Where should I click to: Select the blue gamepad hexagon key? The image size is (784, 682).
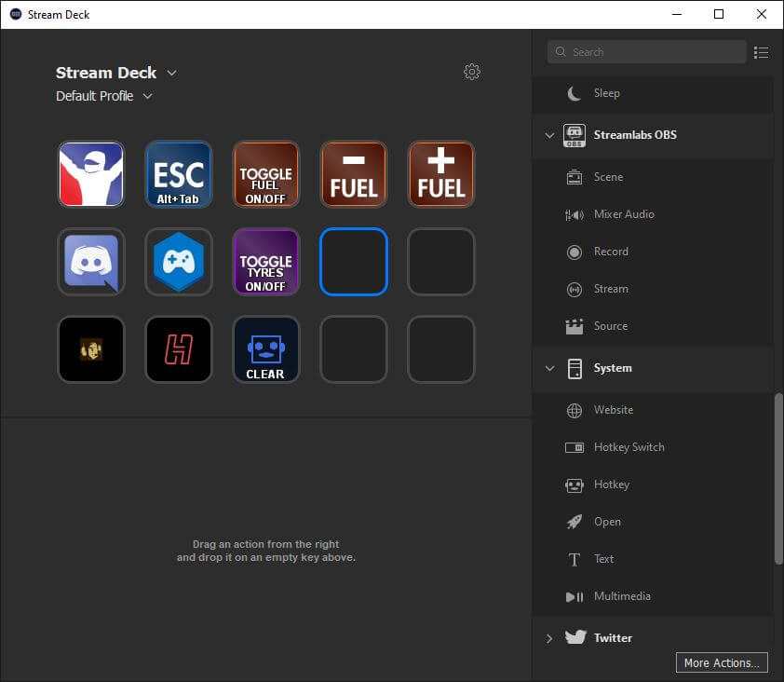179,262
